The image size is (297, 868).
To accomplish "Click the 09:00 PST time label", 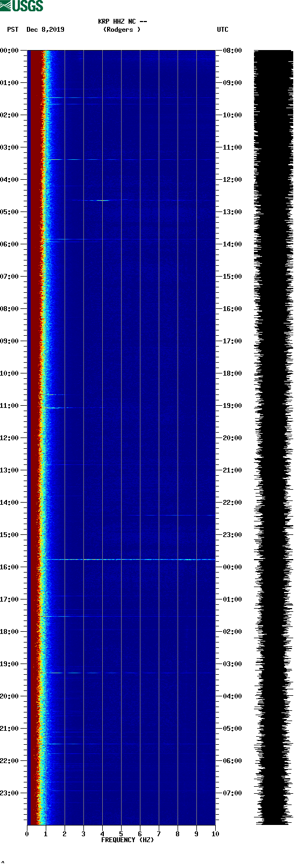I will pos(10,341).
